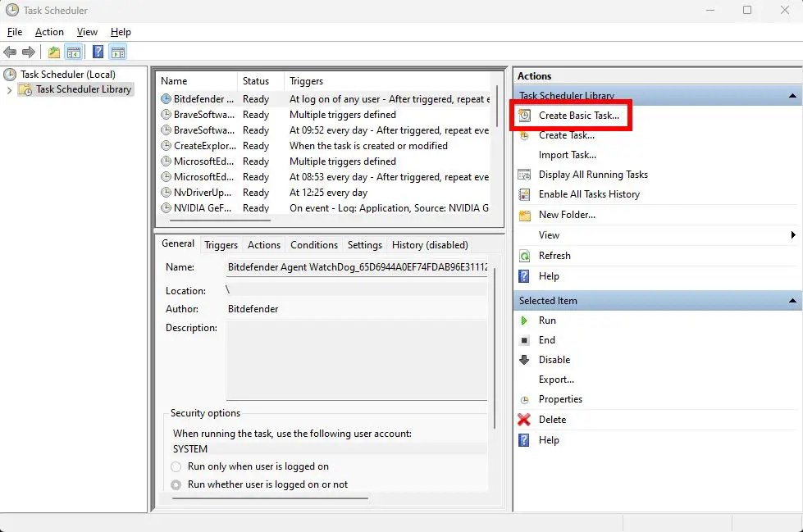This screenshot has width=803, height=532.
Task: Open the Action menu
Action: click(x=49, y=31)
